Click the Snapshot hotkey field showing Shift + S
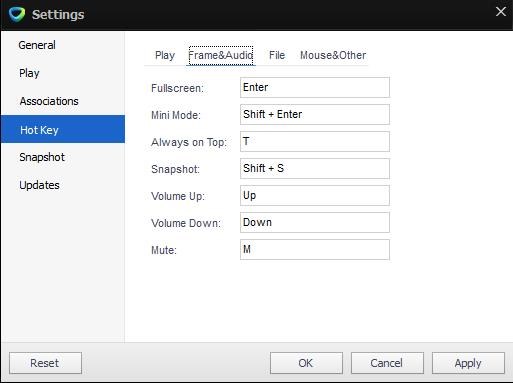 [315, 168]
